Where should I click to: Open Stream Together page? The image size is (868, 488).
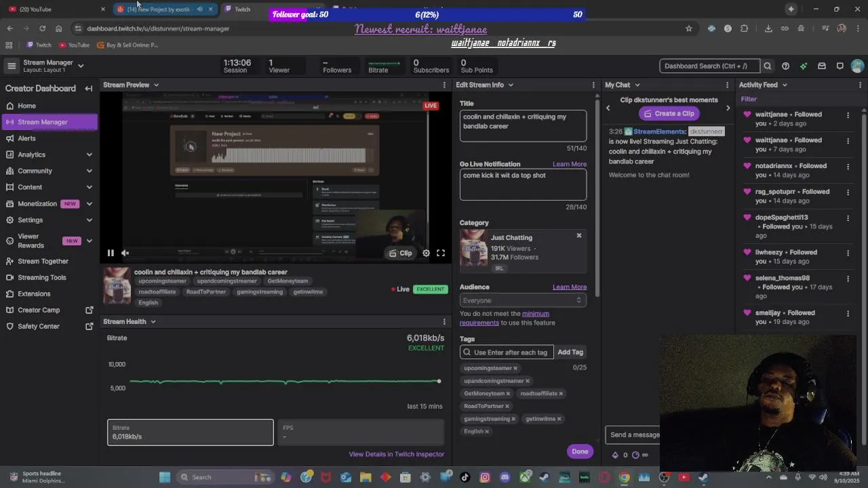pos(43,261)
